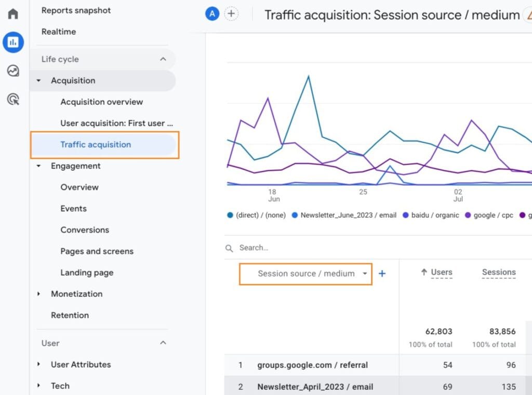Click the blue 'A' all users segment badge
This screenshot has height=395, width=532.
[212, 14]
